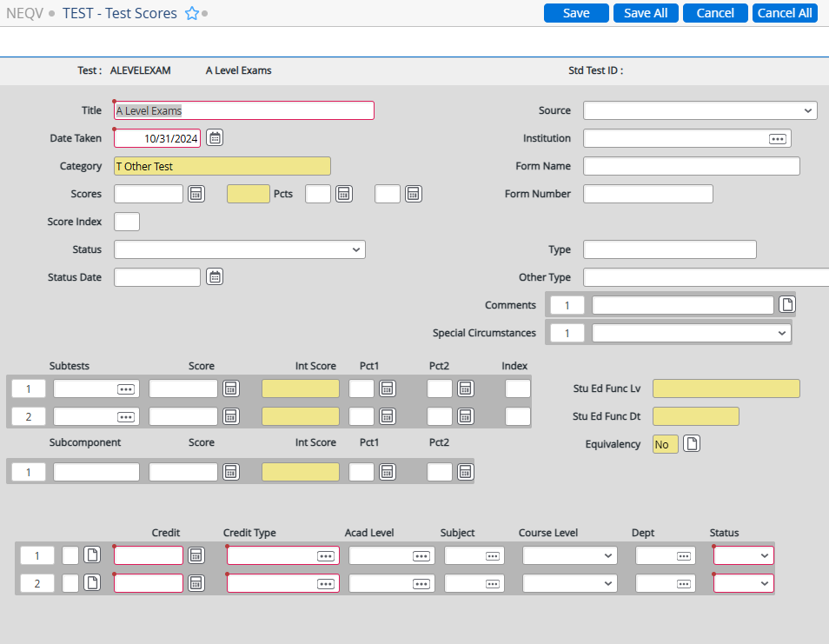Click the Save button
The image size is (829, 644).
coord(576,13)
